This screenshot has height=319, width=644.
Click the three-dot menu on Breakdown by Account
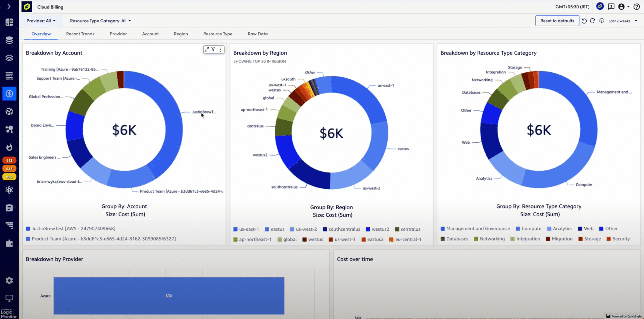click(x=220, y=49)
